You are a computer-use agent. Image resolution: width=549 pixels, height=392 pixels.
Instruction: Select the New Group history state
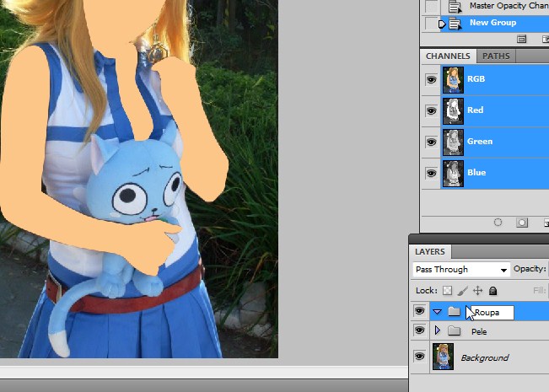pyautogui.click(x=493, y=23)
